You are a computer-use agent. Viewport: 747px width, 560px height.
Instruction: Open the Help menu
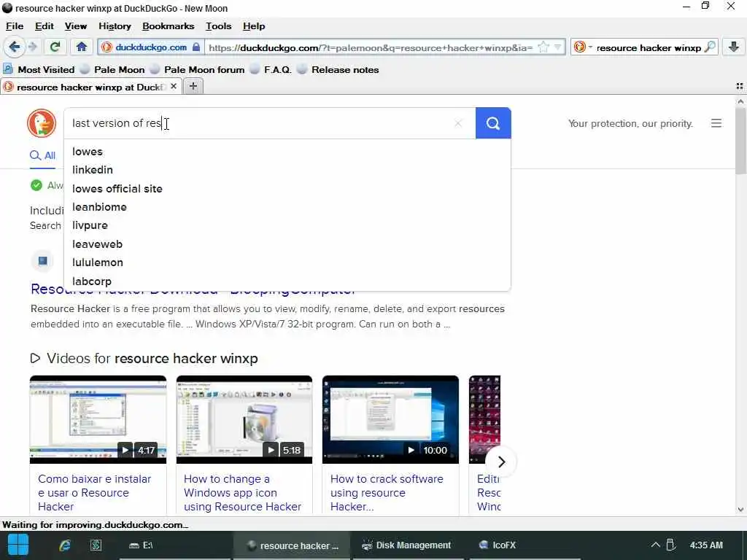pyautogui.click(x=254, y=26)
